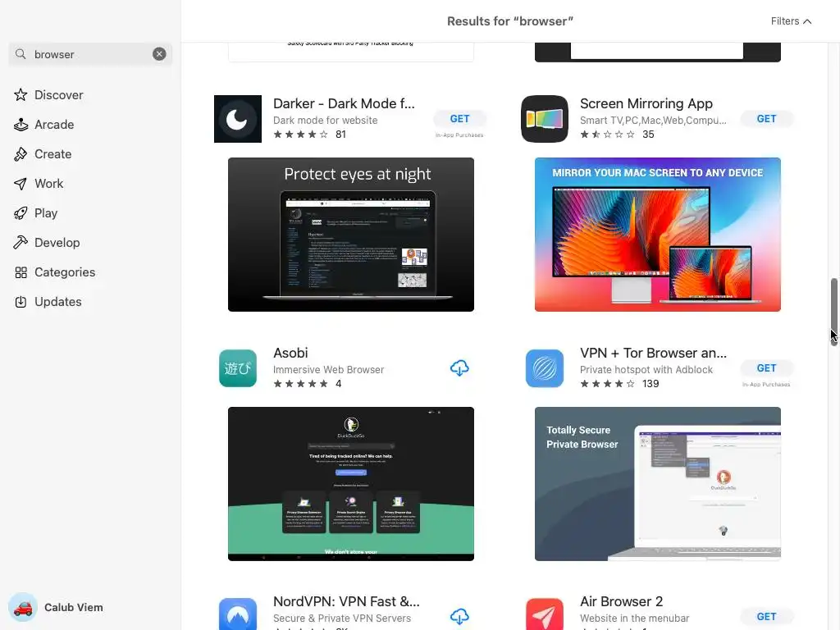Image resolution: width=840 pixels, height=630 pixels.
Task: Click the Screen Mirroring rating count 35
Action: (648, 135)
